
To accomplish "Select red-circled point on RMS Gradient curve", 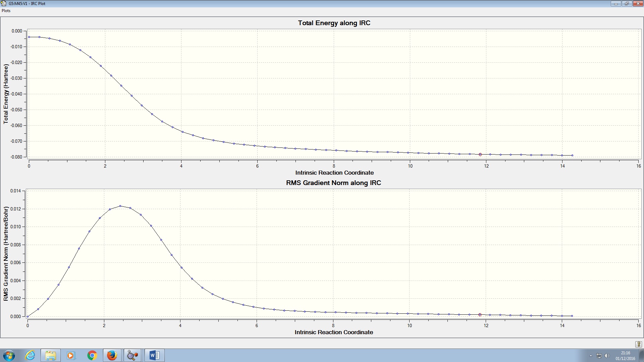I will [480, 315].
